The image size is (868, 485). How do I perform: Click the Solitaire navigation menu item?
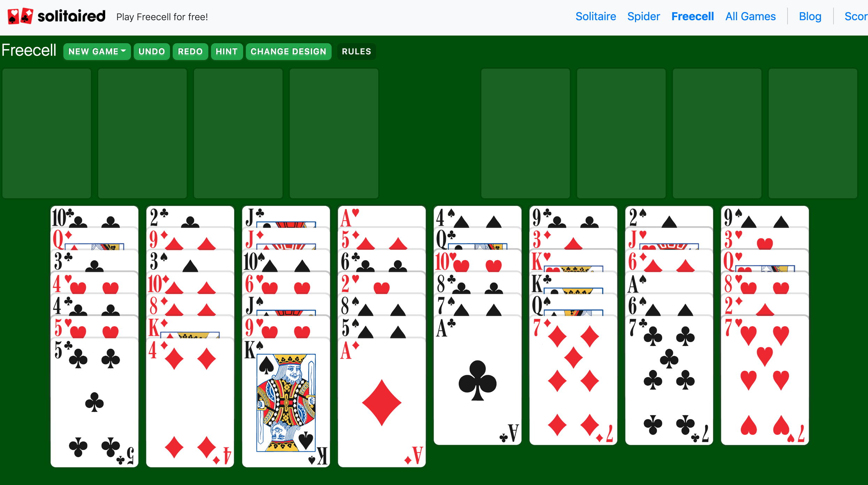(x=595, y=16)
